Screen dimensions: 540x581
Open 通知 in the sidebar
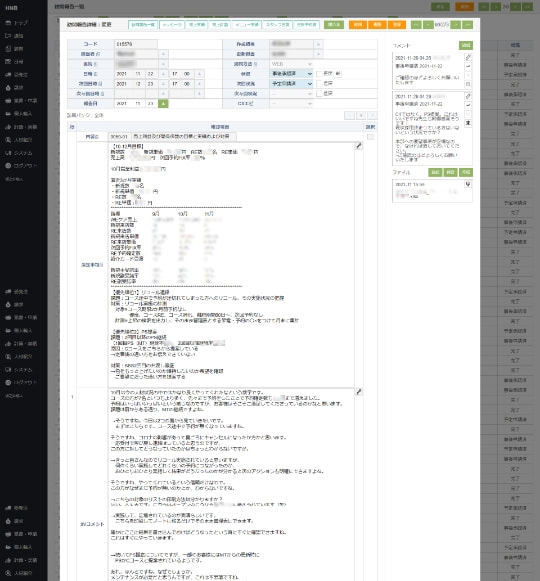pyautogui.click(x=15, y=36)
